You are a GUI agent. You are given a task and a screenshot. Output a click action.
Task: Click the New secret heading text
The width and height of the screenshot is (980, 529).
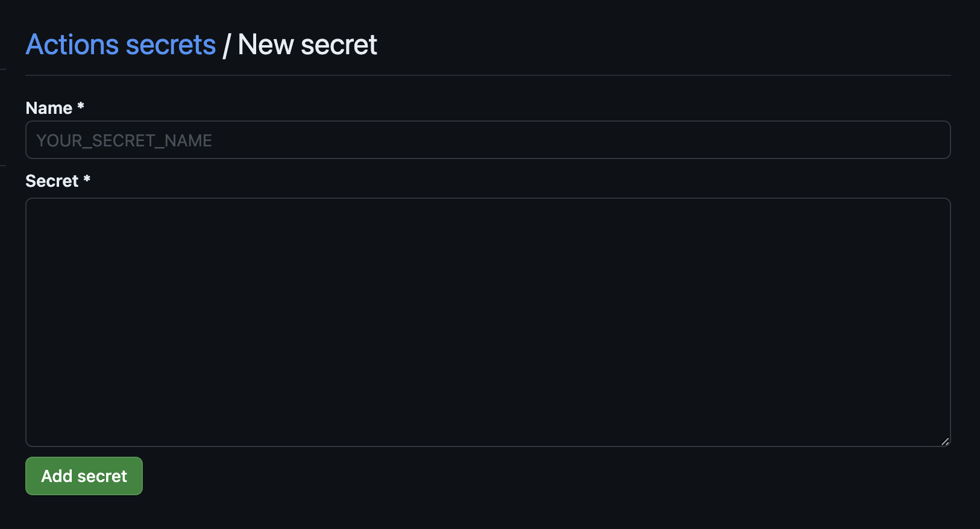pos(307,45)
